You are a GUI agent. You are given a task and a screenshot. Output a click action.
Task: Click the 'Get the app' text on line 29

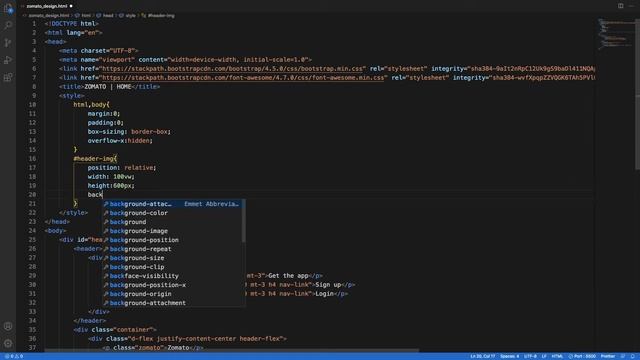coord(288,276)
